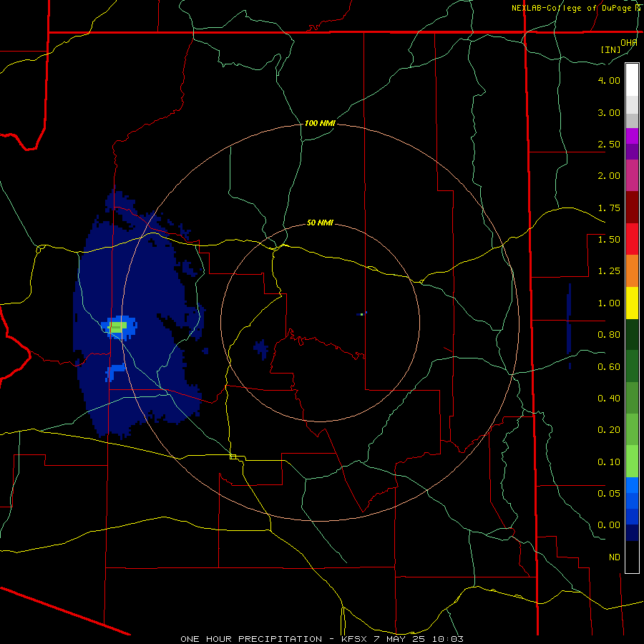Select the bright magenta color scale swatch
The width and height of the screenshot is (644, 644).
tap(632, 136)
